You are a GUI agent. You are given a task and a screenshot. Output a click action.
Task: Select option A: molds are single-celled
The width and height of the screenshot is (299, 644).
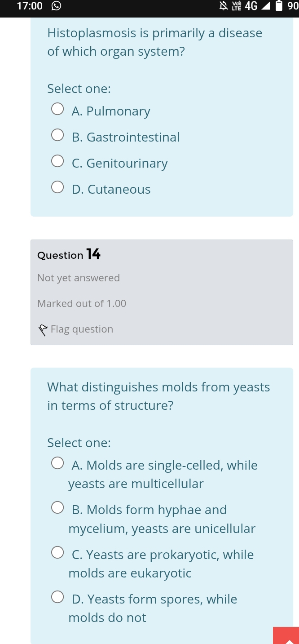point(57,463)
